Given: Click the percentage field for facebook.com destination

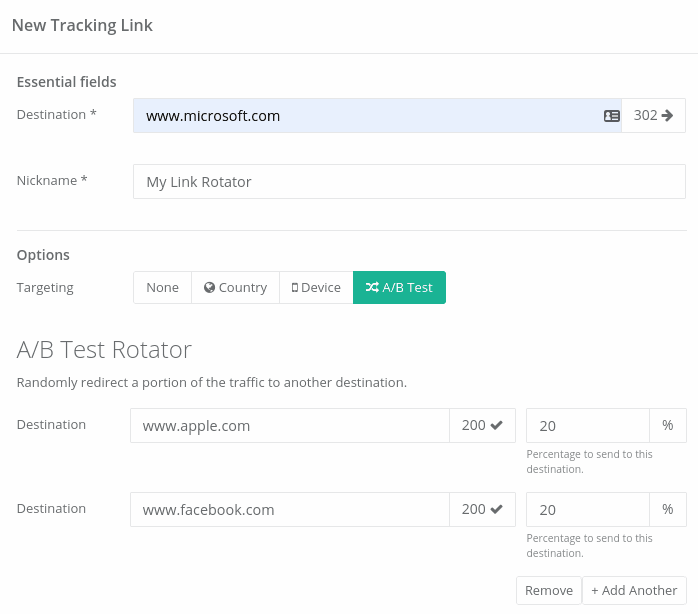Looking at the screenshot, I should point(588,510).
